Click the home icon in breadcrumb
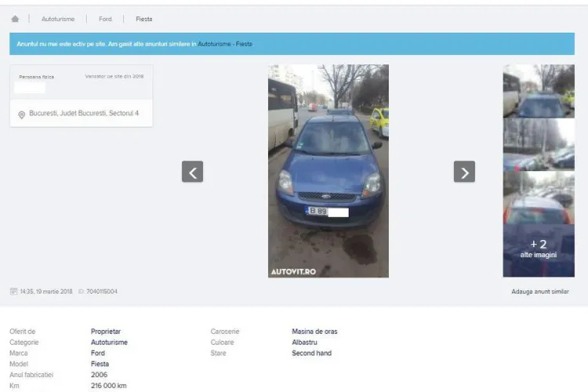The width and height of the screenshot is (588, 392). point(15,19)
